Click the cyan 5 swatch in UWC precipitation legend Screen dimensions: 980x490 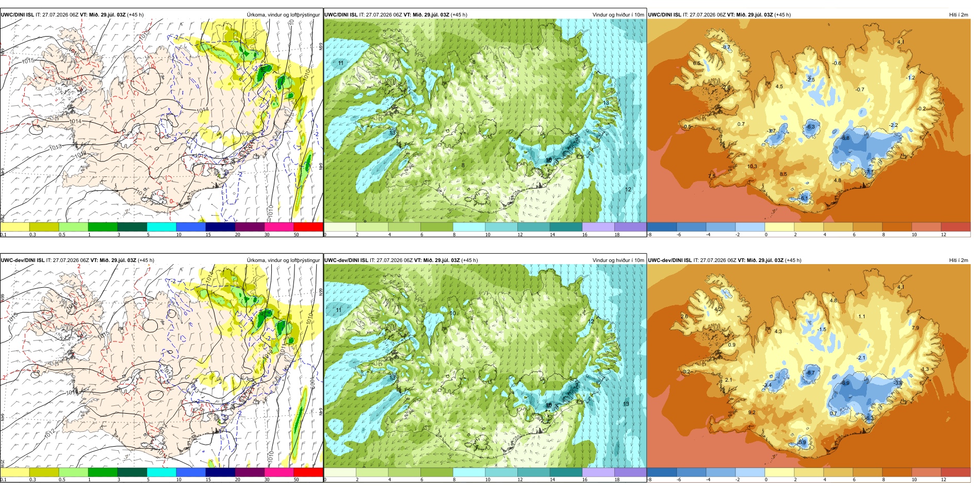(161, 227)
